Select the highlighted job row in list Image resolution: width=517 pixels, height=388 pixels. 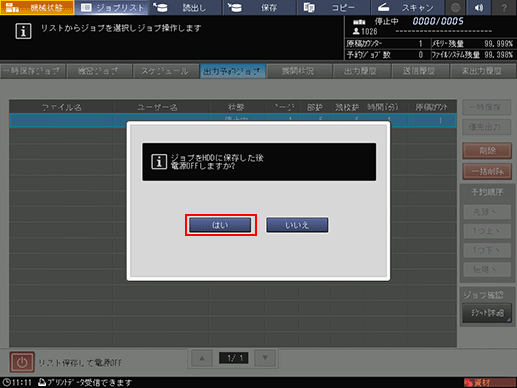233,120
